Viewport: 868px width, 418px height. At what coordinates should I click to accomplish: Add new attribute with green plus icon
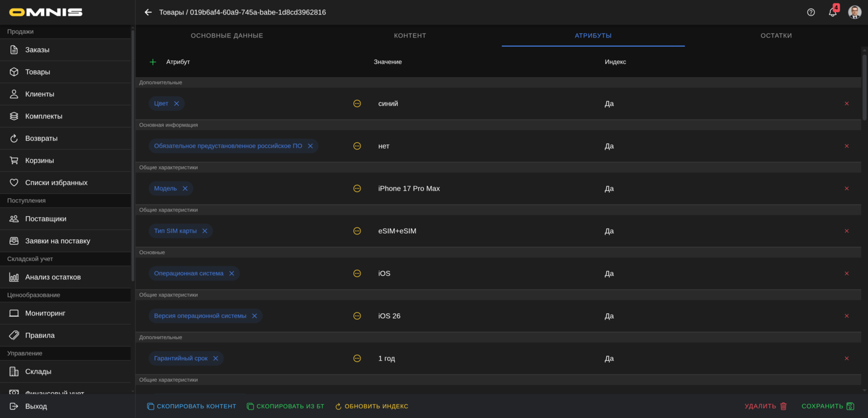153,62
